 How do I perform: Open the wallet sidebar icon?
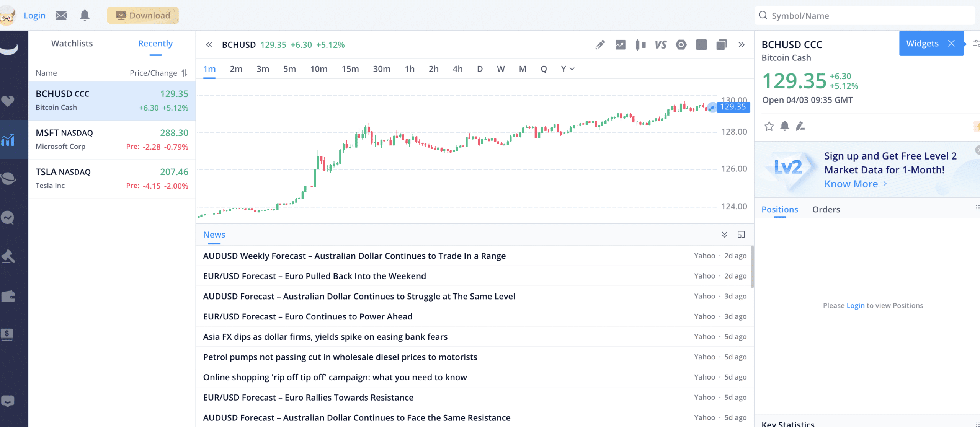point(8,296)
